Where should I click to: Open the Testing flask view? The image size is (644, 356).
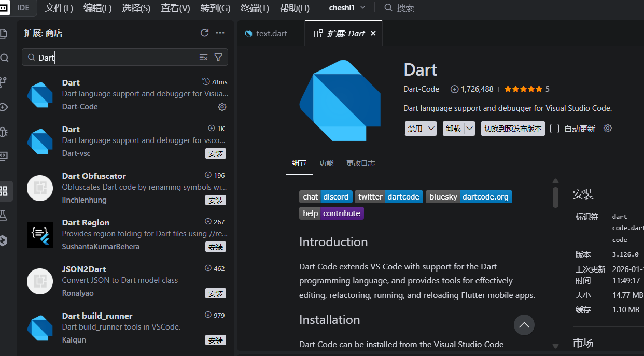(x=4, y=215)
